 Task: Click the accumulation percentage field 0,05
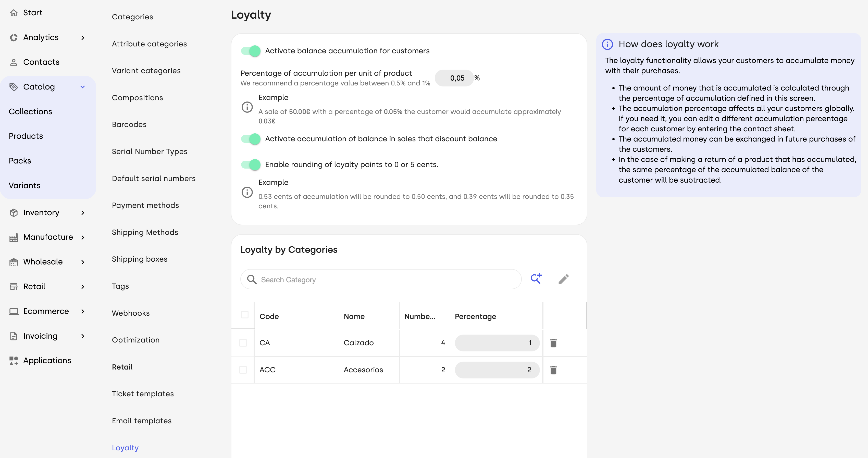(454, 78)
